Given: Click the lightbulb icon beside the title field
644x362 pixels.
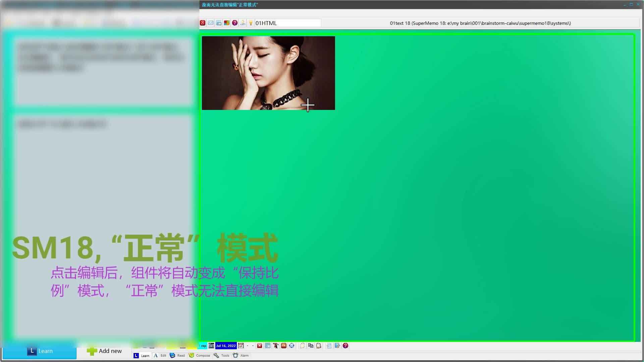Looking at the screenshot, I should (251, 23).
